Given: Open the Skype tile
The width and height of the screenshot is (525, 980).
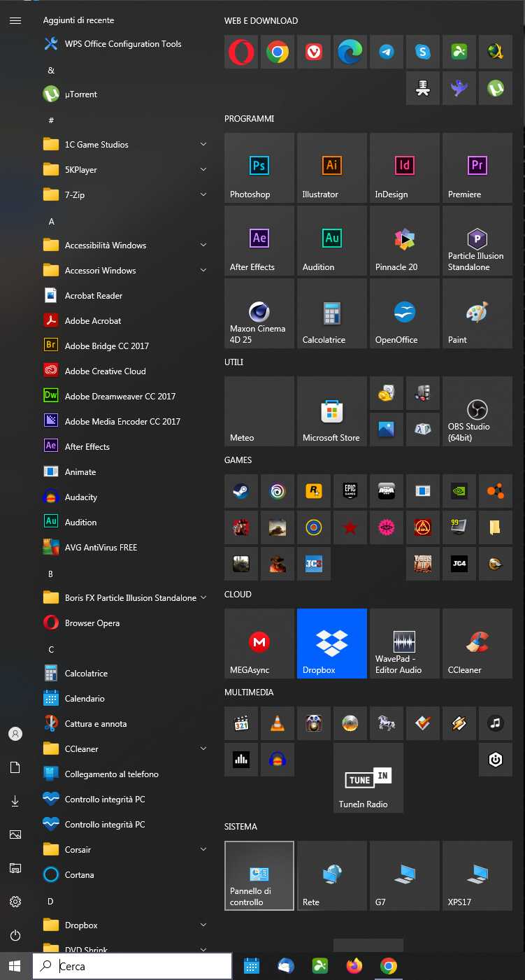Looking at the screenshot, I should click(x=423, y=52).
